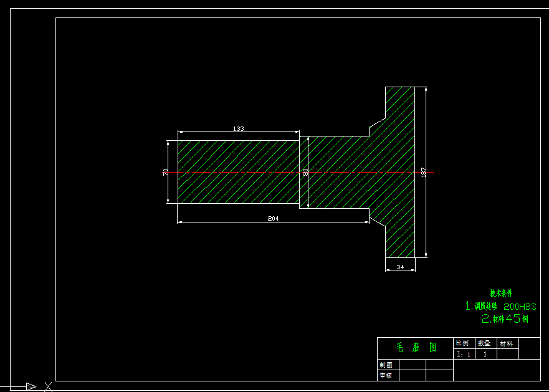Select the second note mentioning 45 steel
Screen dimensions: 549x392
click(505, 318)
